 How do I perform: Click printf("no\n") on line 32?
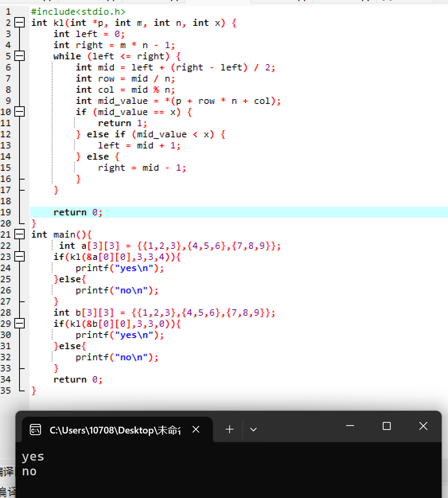(x=117, y=357)
